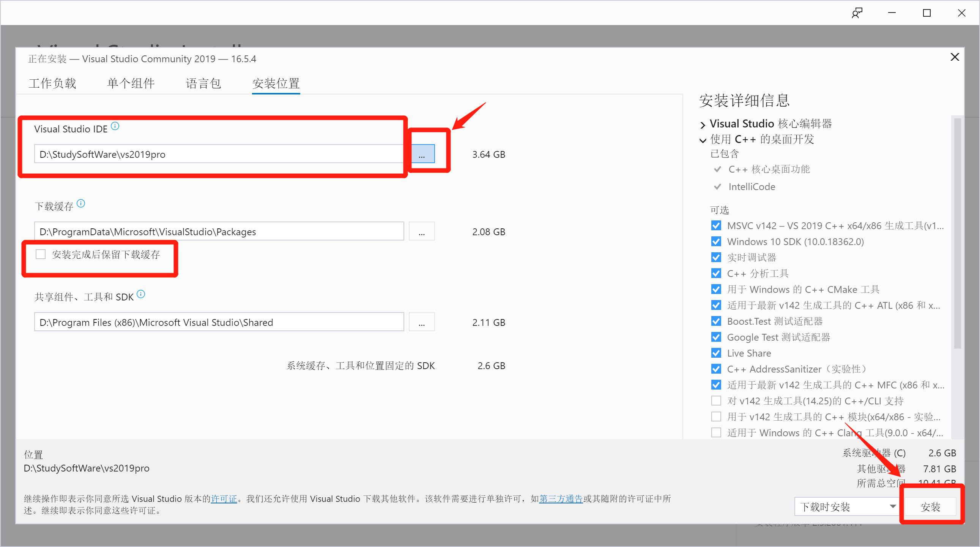Uncheck Live Share optional component

click(716, 353)
